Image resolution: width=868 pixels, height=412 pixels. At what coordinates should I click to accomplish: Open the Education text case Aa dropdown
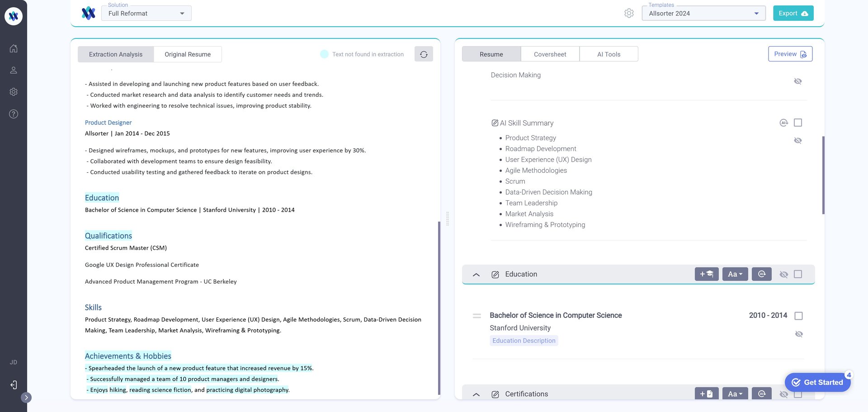[735, 274]
